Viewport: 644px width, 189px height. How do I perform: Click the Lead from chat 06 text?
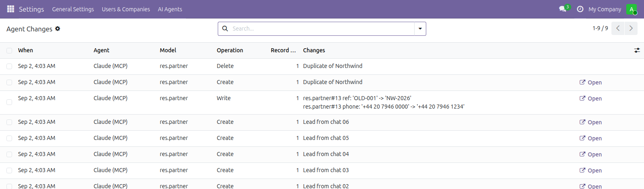[326, 122]
